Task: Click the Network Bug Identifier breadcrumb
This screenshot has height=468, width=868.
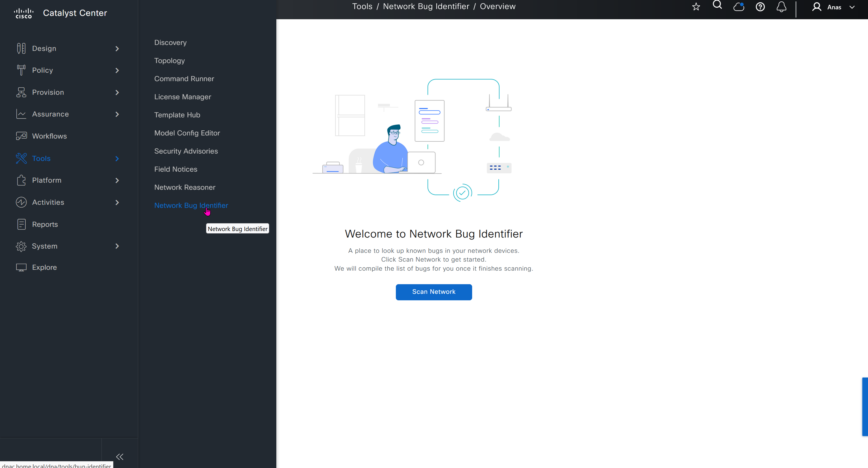Action: tap(426, 7)
